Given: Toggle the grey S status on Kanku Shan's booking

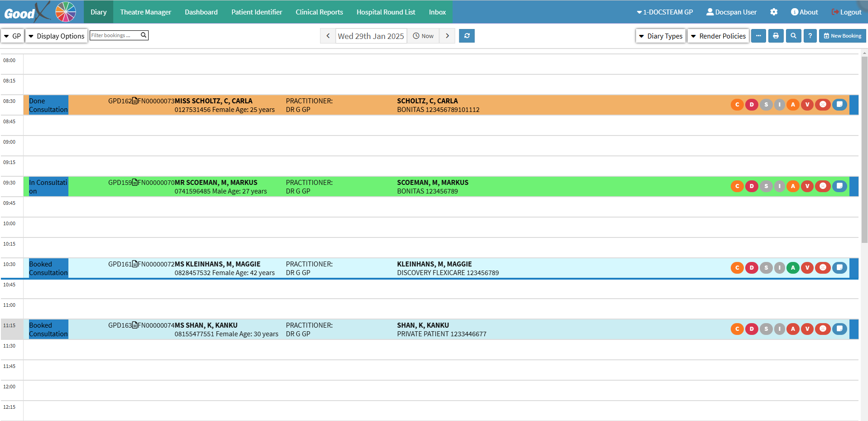Looking at the screenshot, I should pyautogui.click(x=766, y=329).
